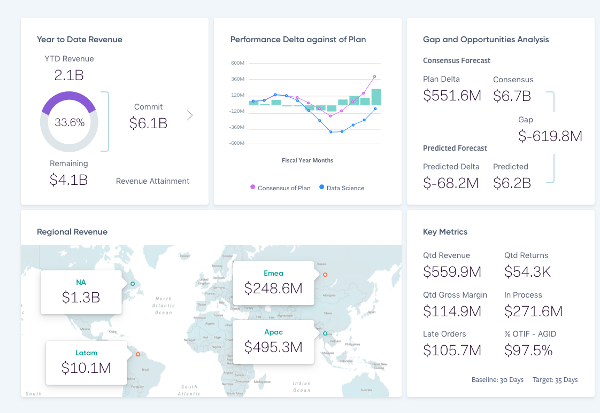
Task: Click the Commit $6.1B value
Action: (x=148, y=122)
